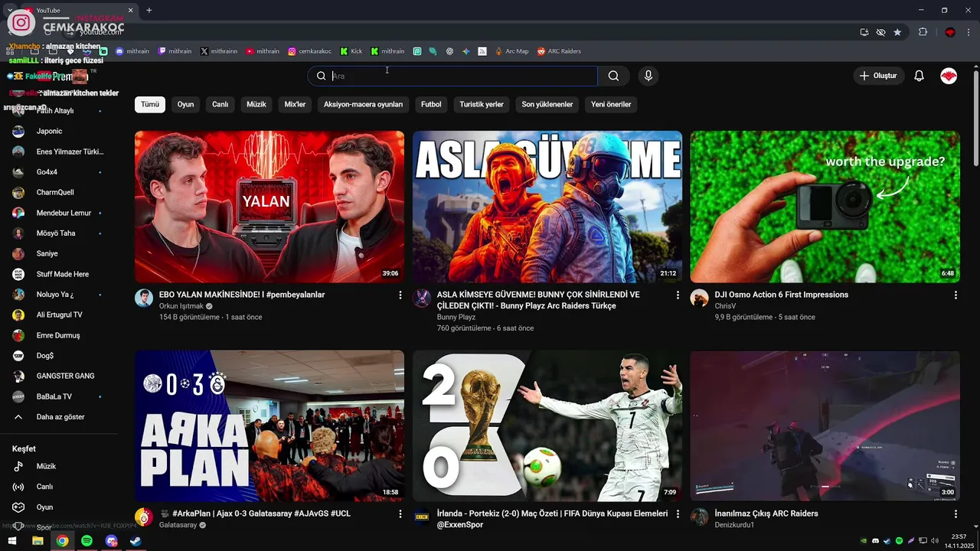This screenshot has width=980, height=551.
Task: Open the Chrome three-dot menu
Action: [969, 32]
